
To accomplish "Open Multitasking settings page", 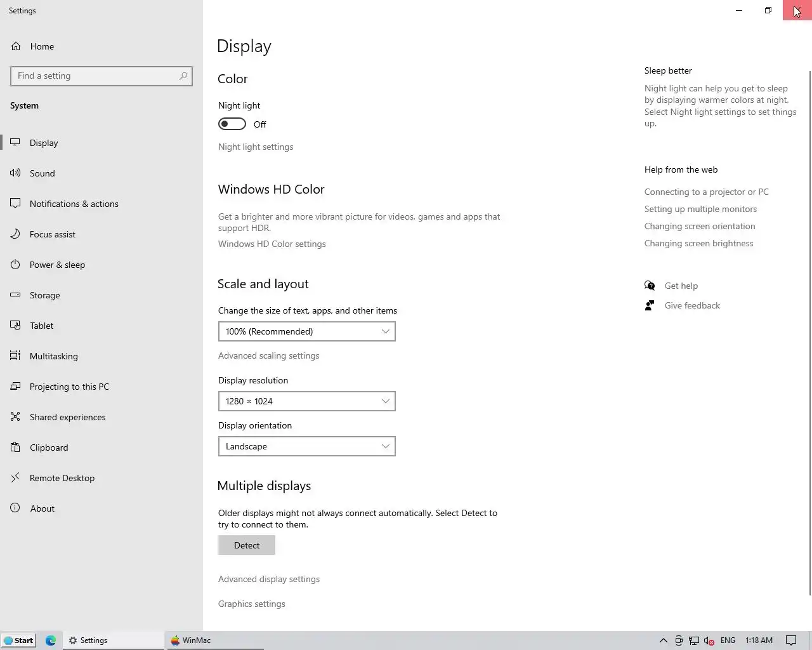I will 101,356.
